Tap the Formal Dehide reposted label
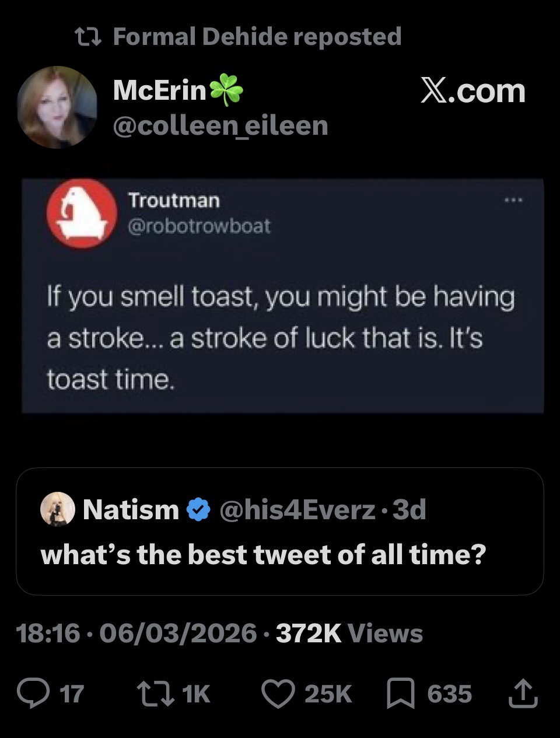The image size is (560, 738). click(257, 37)
